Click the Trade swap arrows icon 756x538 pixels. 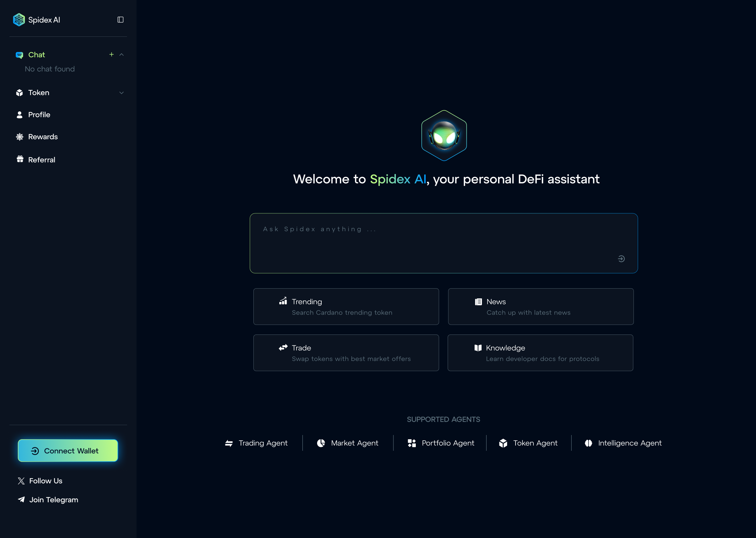pyautogui.click(x=283, y=347)
